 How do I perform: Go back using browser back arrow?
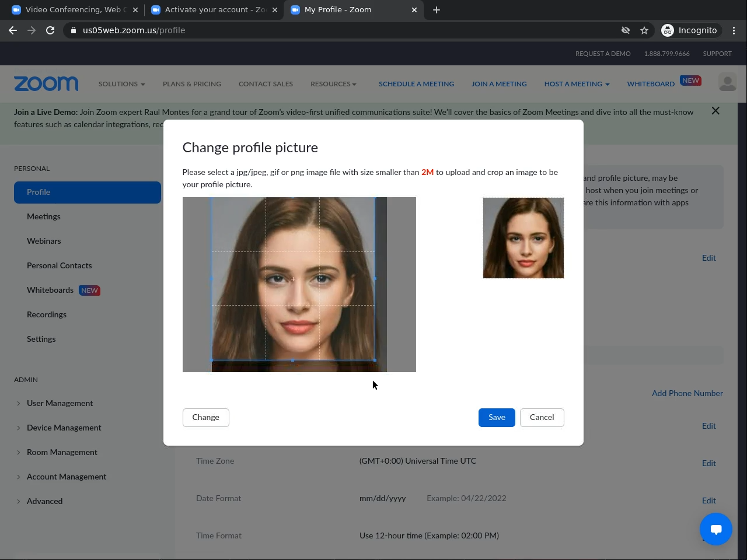tap(13, 30)
